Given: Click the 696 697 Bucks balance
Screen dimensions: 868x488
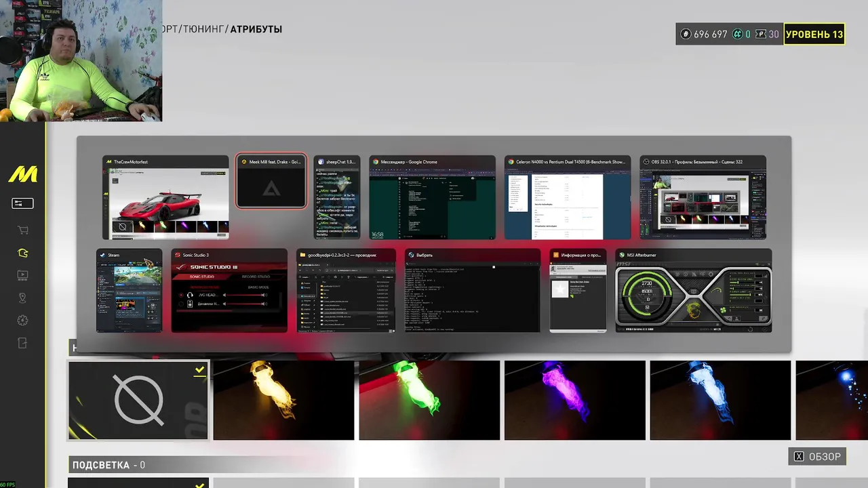Looking at the screenshot, I should [710, 34].
